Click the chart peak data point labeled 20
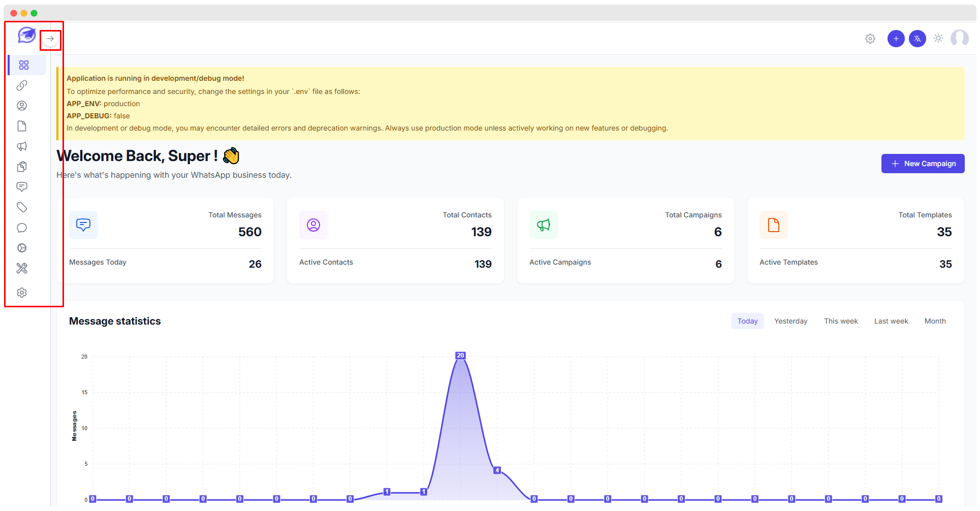 460,356
